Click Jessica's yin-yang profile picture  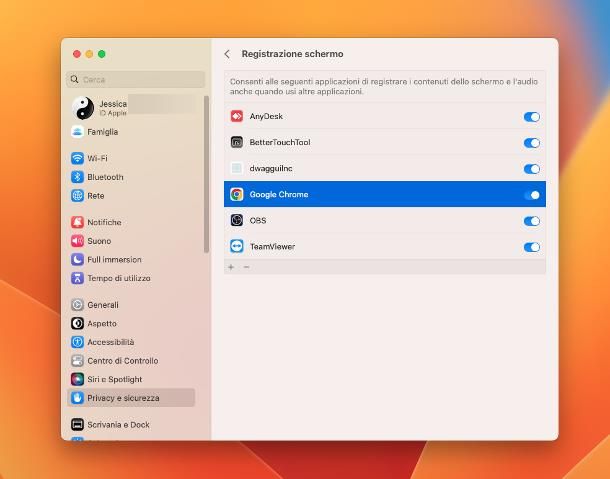[x=83, y=108]
